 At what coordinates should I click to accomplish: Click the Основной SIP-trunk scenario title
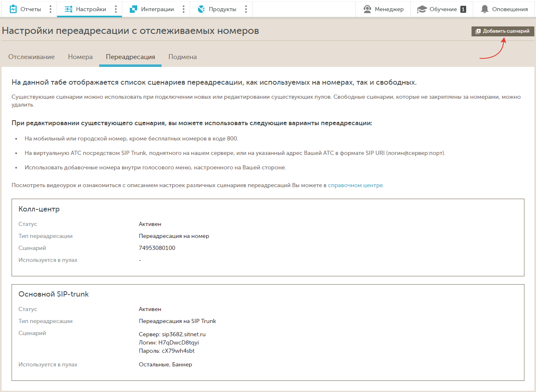(54, 294)
